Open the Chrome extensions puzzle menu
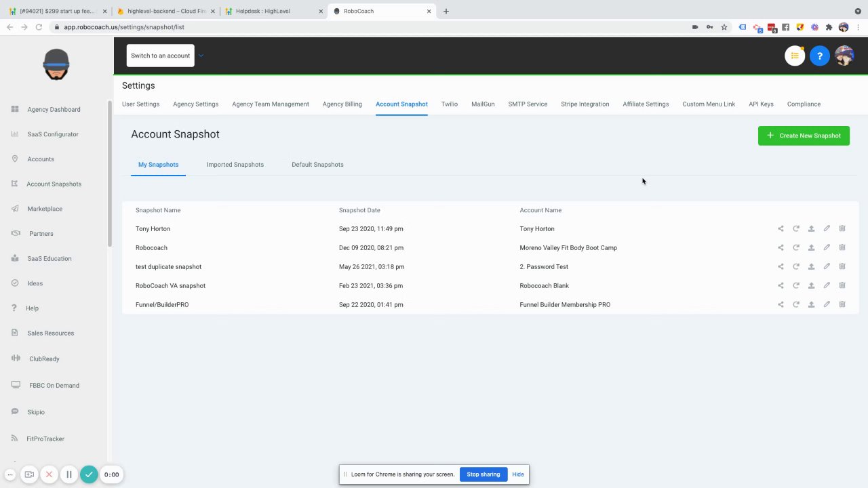 tap(829, 27)
